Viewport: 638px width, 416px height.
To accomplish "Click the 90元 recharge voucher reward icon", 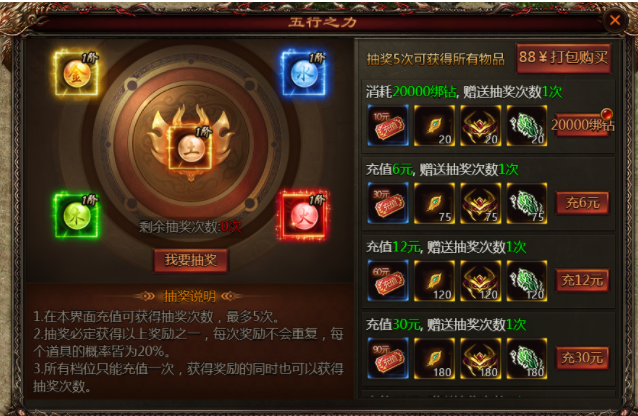I will point(388,359).
